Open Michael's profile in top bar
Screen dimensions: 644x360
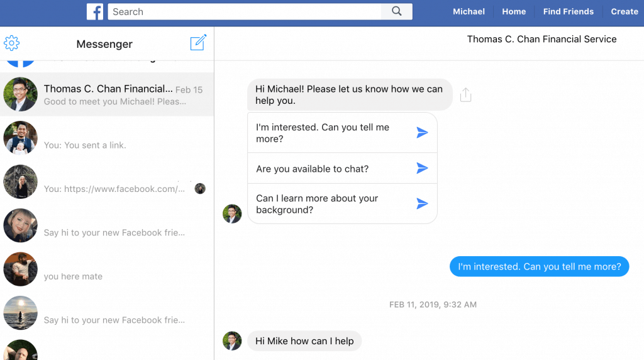click(x=469, y=11)
